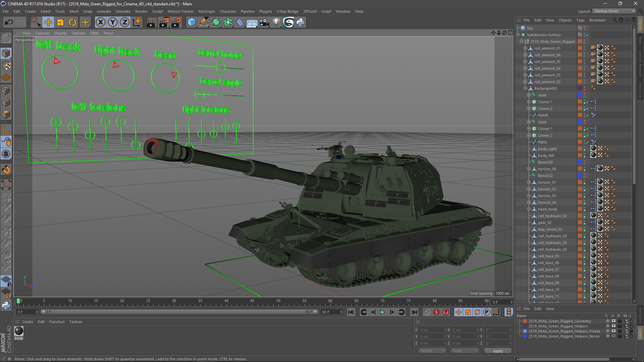This screenshot has height=362, width=644.
Task: Collapse the Rectangle001 tree node
Action: pos(525,88)
